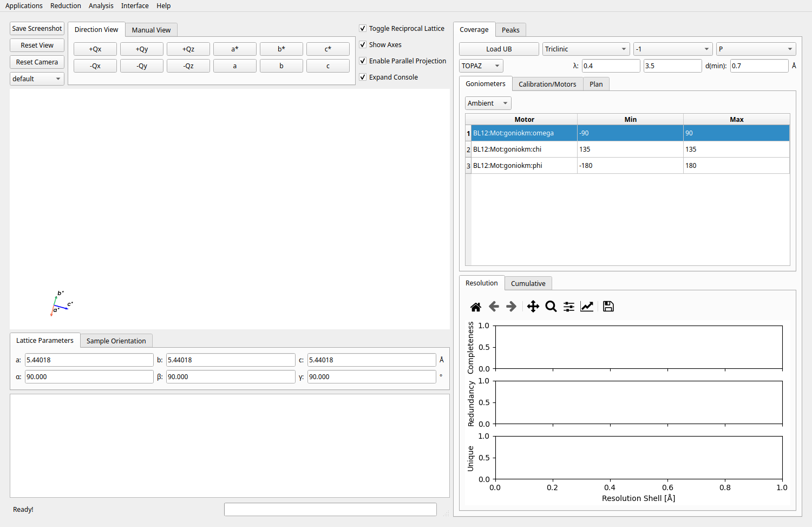Open the Ambient goniometer dropdown

(488, 103)
